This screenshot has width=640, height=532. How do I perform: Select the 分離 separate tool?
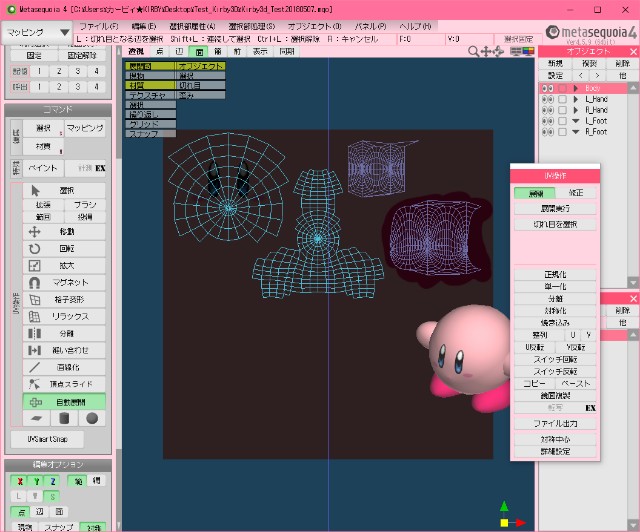pos(64,334)
